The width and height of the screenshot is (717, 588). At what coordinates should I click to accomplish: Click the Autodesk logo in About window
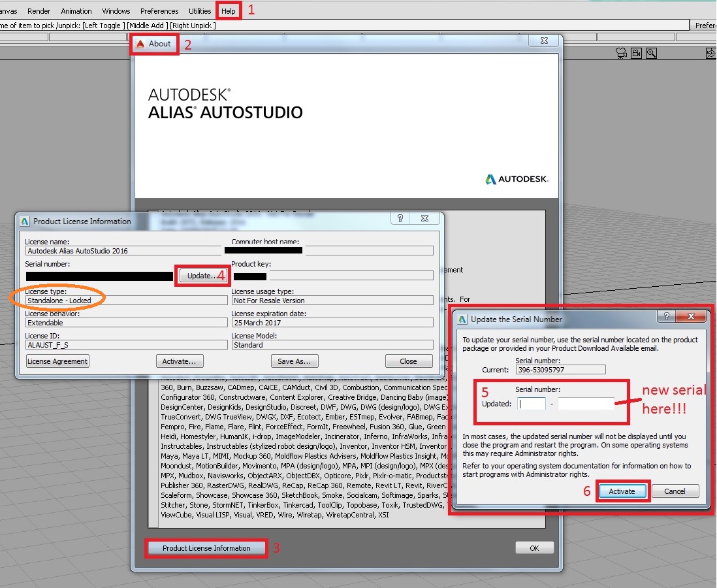(x=517, y=179)
